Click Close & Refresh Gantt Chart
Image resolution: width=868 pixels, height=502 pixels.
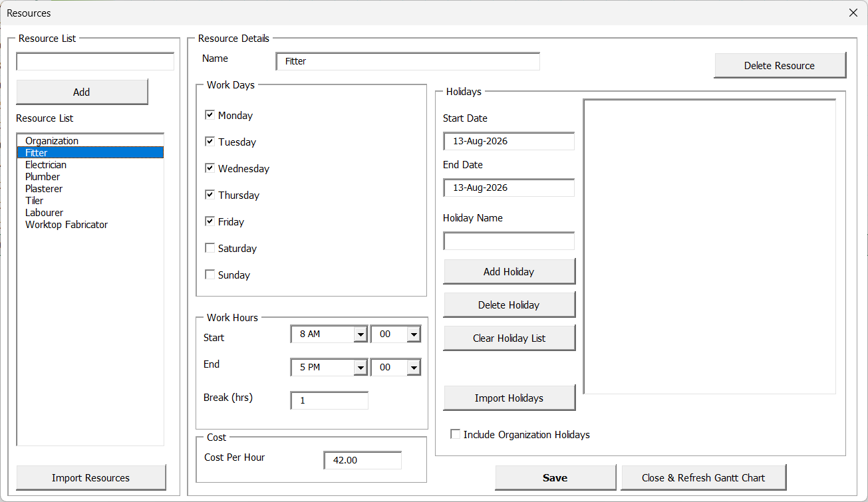[703, 477]
